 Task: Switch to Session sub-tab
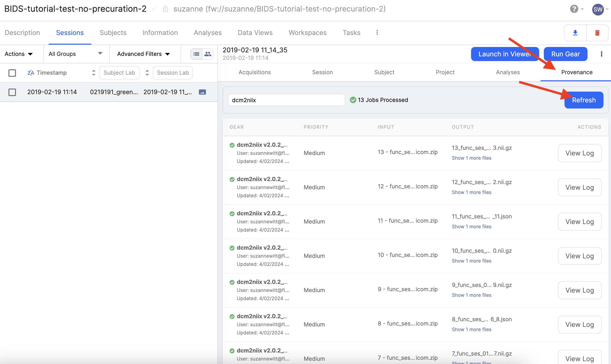pyautogui.click(x=322, y=72)
